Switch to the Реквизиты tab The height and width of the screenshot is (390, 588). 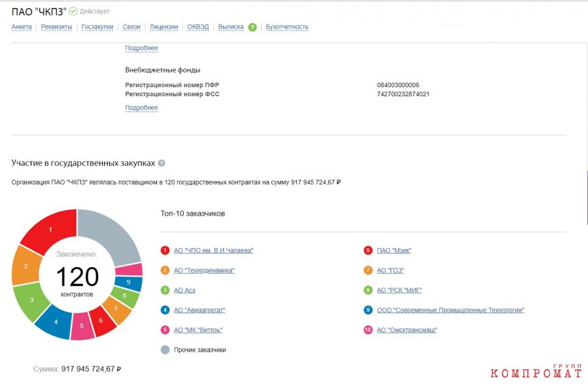click(56, 27)
